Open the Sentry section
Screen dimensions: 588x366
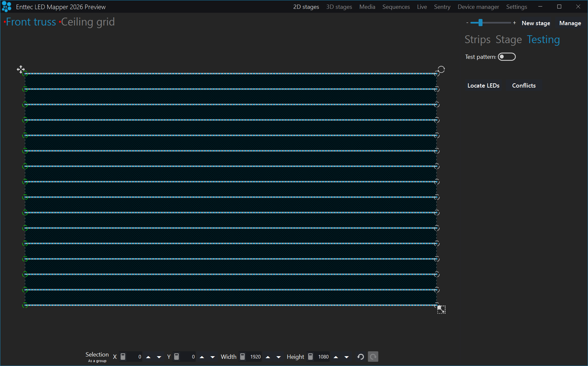click(x=442, y=7)
